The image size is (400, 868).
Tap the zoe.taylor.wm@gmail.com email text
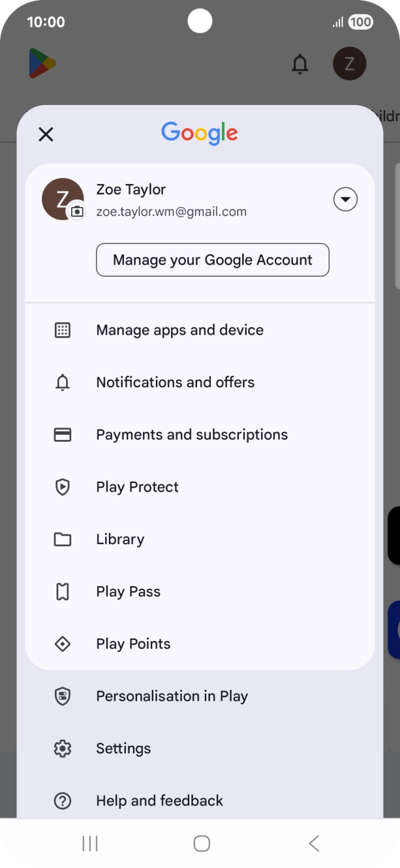171,211
